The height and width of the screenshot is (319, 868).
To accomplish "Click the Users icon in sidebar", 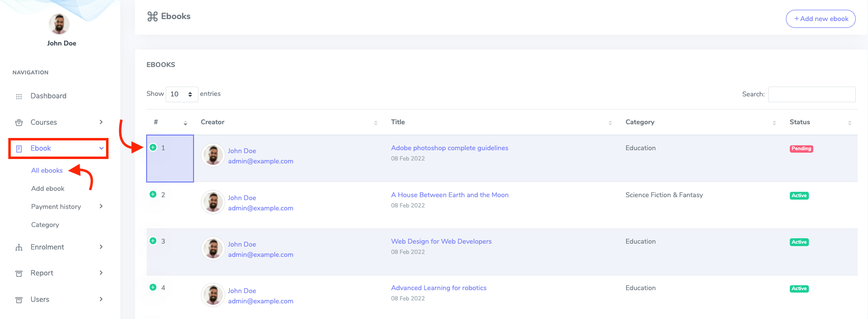I will point(19,300).
